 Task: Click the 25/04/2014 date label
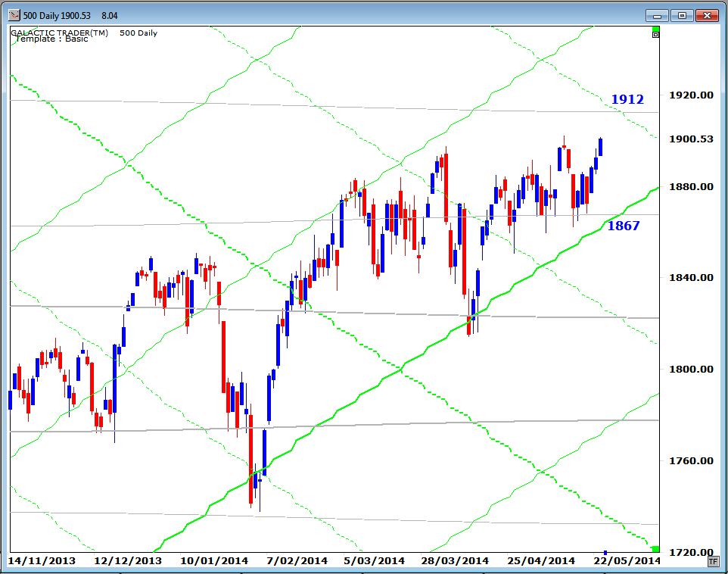coord(541,561)
